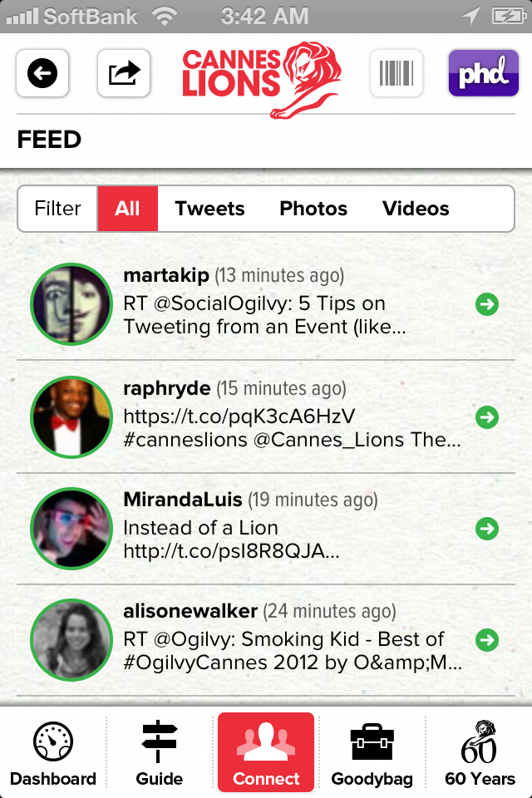Filter feed by Videos

416,209
